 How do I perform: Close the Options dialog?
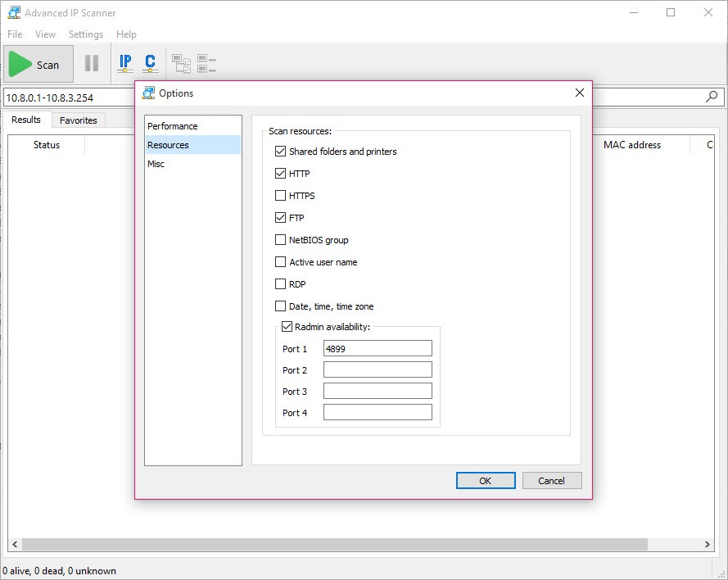(x=580, y=93)
